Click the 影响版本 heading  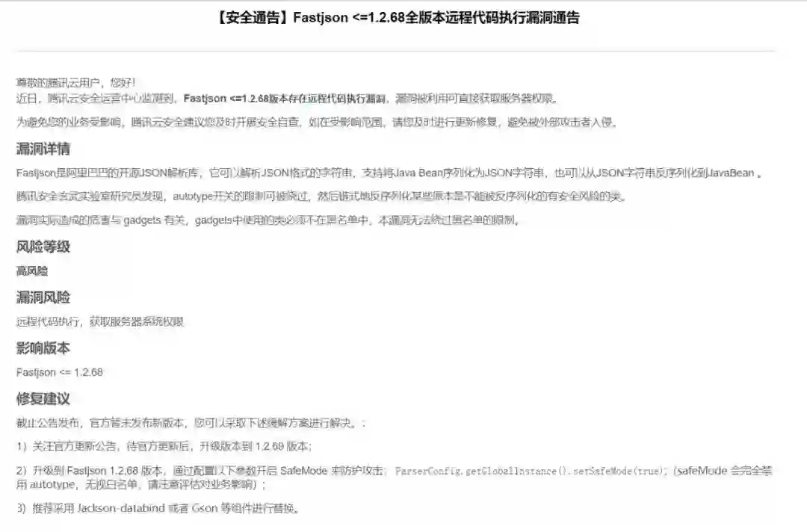(x=43, y=348)
